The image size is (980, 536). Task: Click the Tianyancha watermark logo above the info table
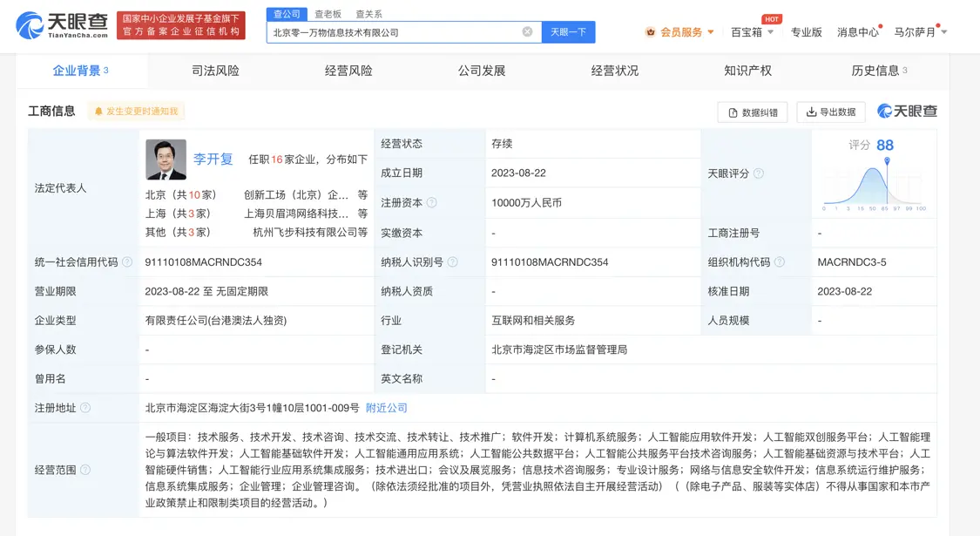906,112
